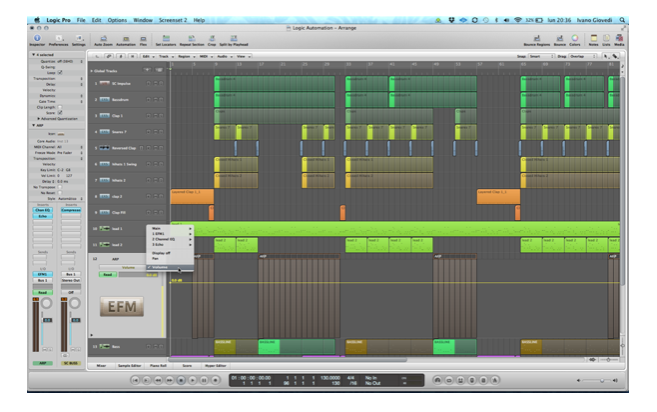Toggle the Compressor insert on SC BUSS strip
The height and width of the screenshot is (412, 657).
[70, 210]
